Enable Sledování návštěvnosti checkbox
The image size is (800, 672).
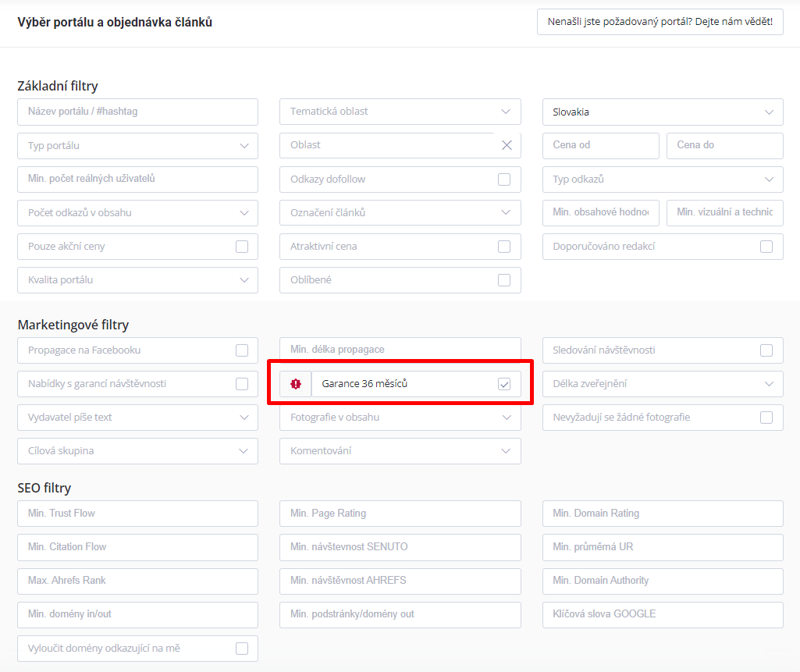click(x=766, y=350)
